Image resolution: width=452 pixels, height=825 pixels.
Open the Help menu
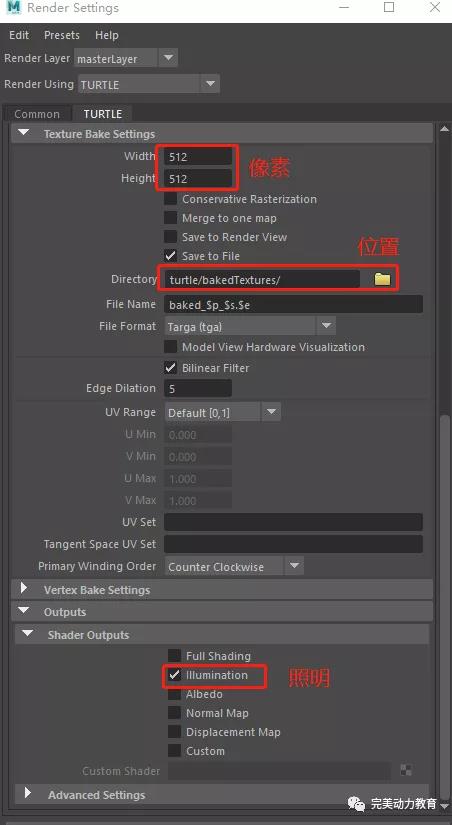tap(107, 35)
